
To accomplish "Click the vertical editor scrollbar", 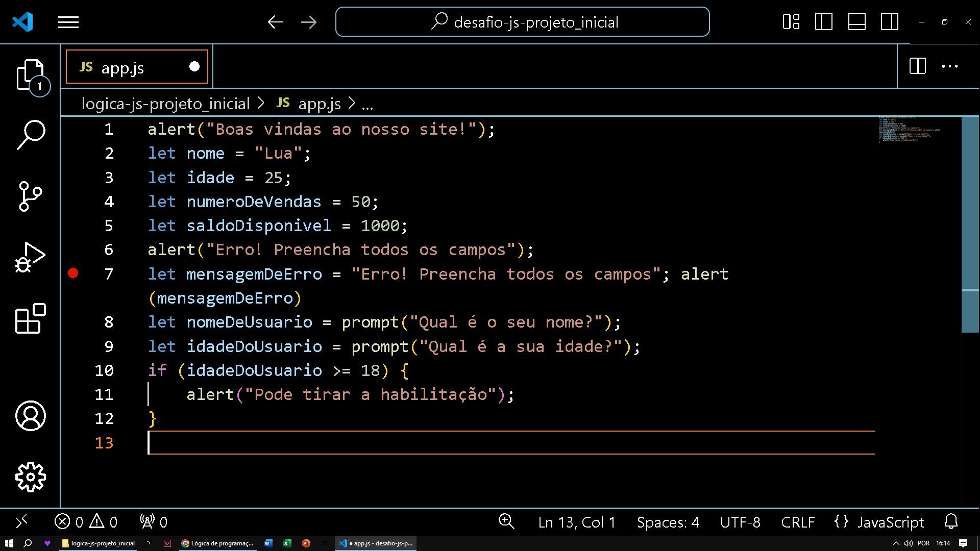I will (970, 224).
